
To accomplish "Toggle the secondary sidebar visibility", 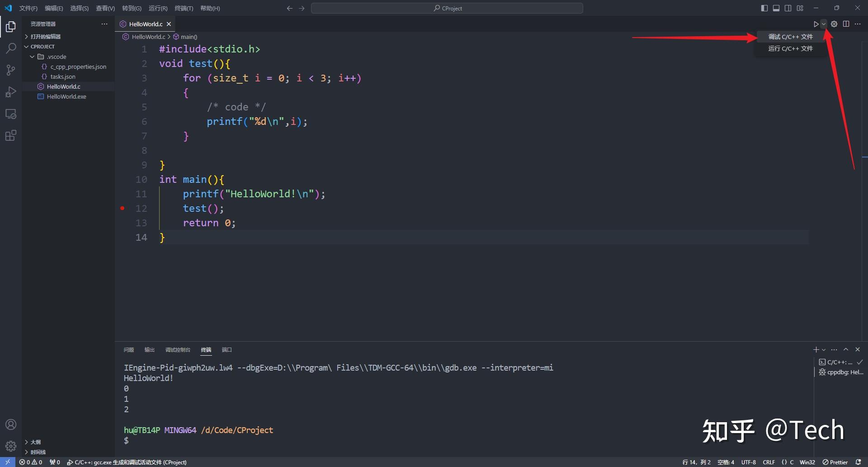I will (x=788, y=8).
